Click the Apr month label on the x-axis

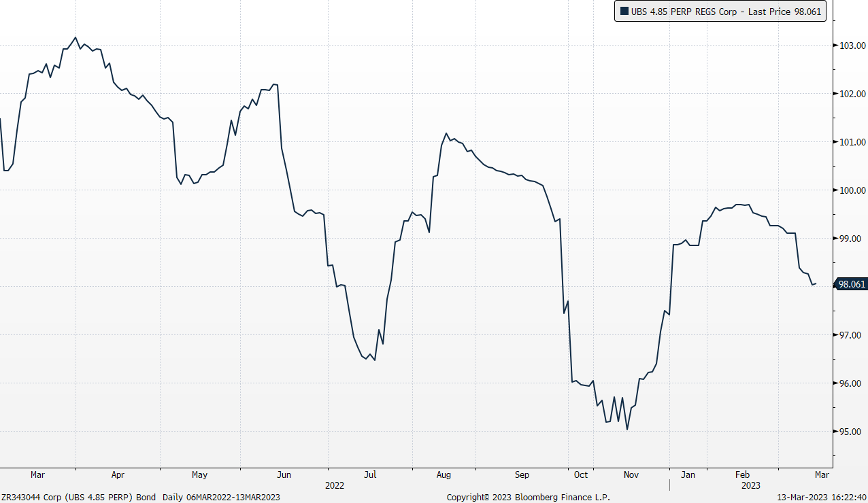(x=118, y=474)
